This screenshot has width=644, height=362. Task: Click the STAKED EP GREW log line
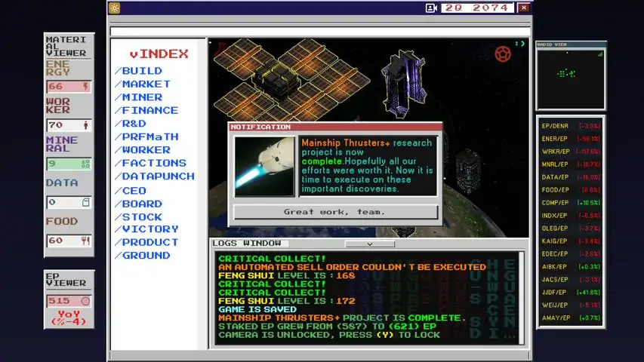point(327,327)
